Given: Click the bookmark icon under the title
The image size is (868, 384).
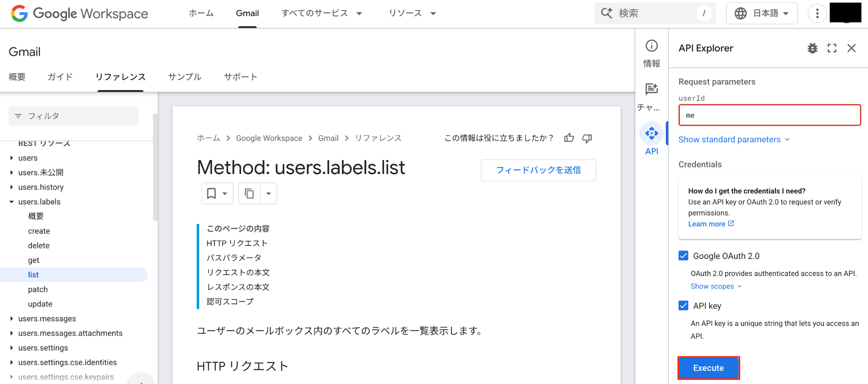Looking at the screenshot, I should point(211,193).
